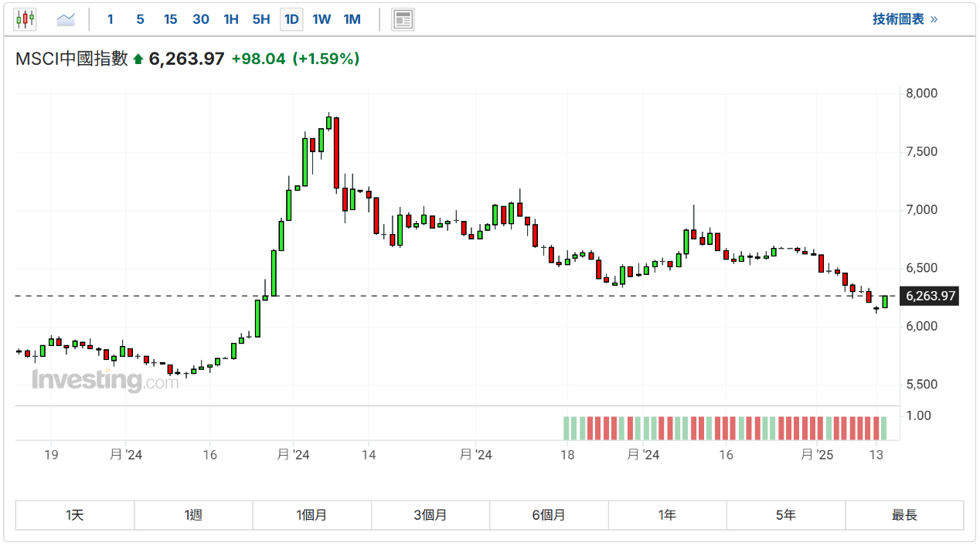Select the 1W interval
The width and height of the screenshot is (980, 546).
pyautogui.click(x=322, y=19)
